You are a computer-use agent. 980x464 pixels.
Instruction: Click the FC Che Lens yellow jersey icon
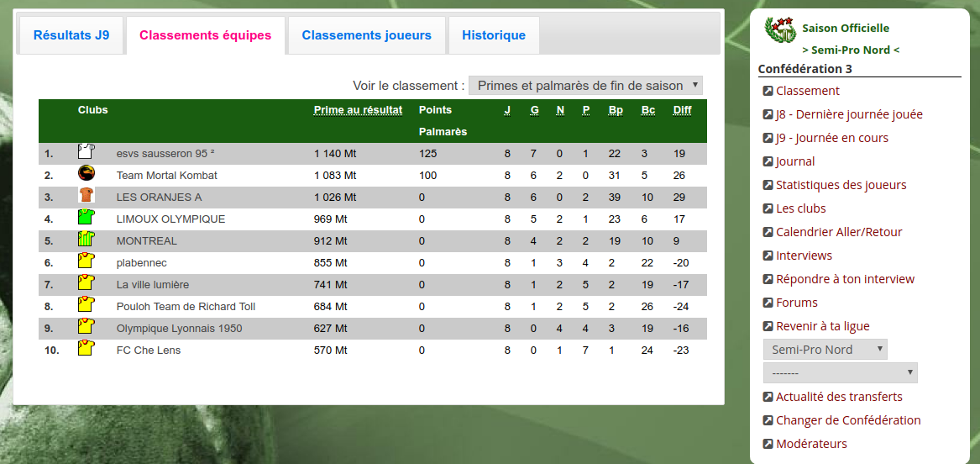tap(86, 348)
